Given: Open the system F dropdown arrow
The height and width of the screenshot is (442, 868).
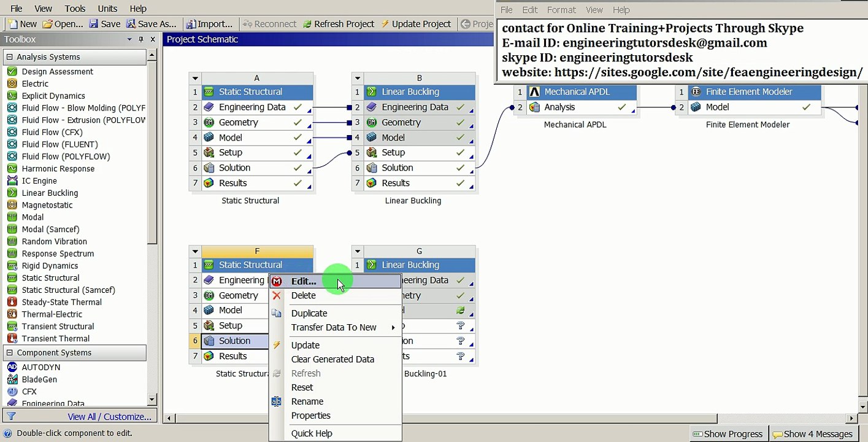Looking at the screenshot, I should 195,251.
